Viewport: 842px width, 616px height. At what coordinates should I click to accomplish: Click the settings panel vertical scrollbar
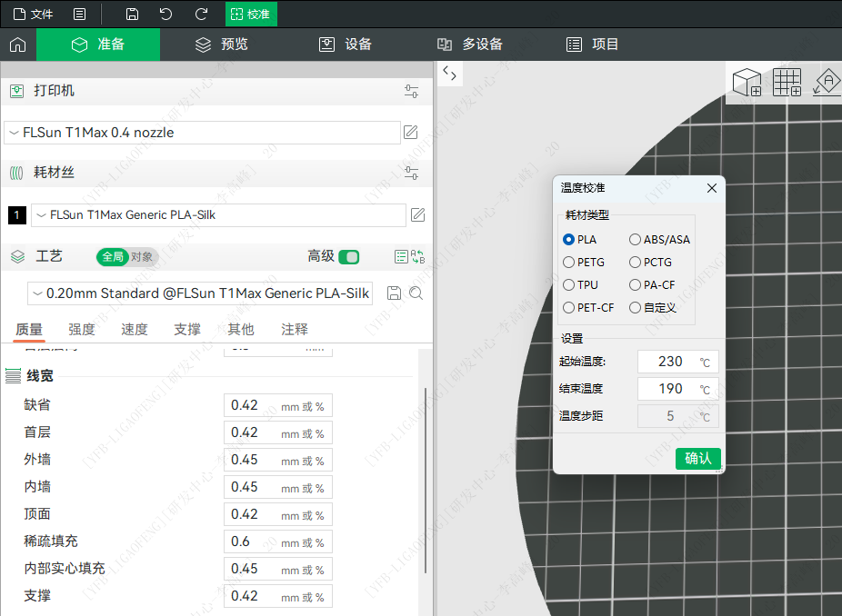pyautogui.click(x=426, y=481)
